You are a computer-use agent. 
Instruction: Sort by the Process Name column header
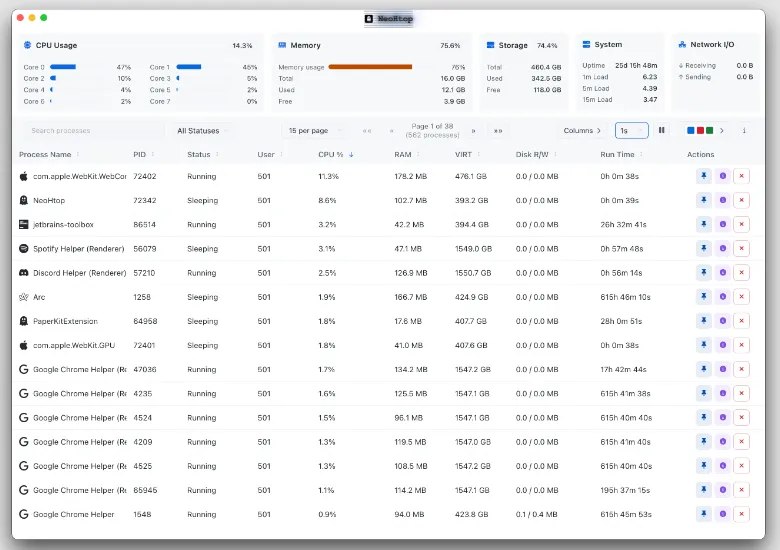click(x=48, y=155)
